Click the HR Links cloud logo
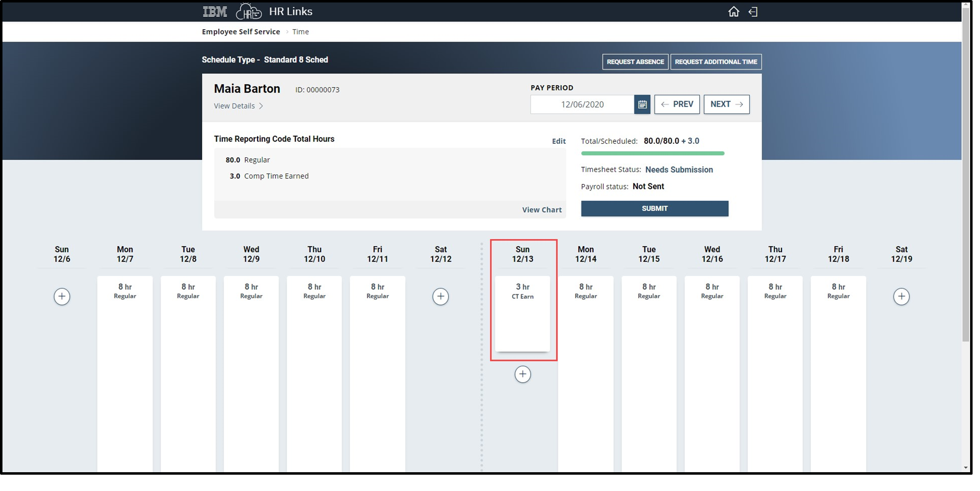 pyautogui.click(x=249, y=11)
